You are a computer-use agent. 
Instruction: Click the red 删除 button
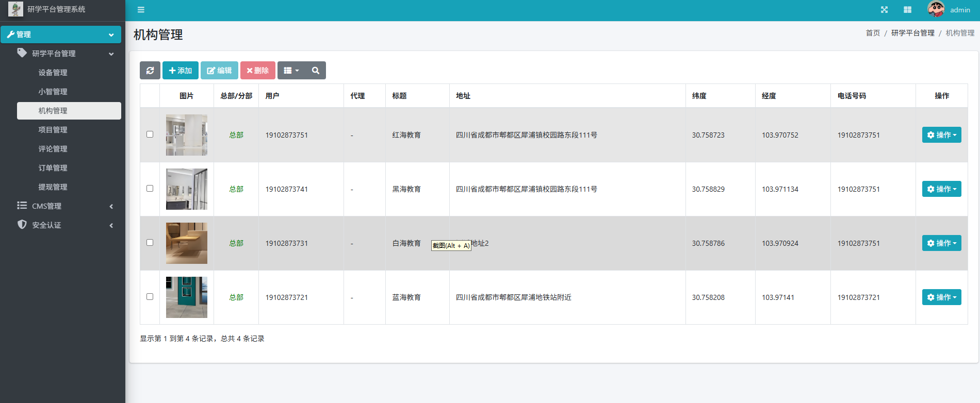tap(258, 71)
